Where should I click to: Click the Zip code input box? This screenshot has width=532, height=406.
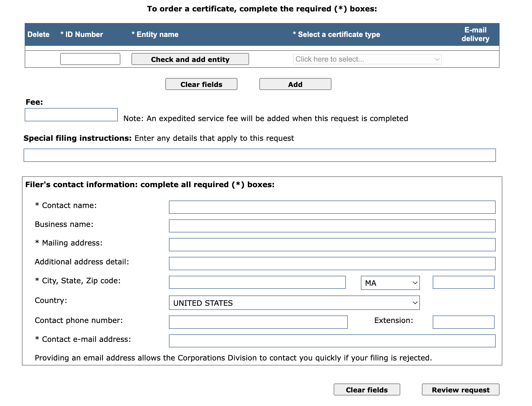point(463,282)
